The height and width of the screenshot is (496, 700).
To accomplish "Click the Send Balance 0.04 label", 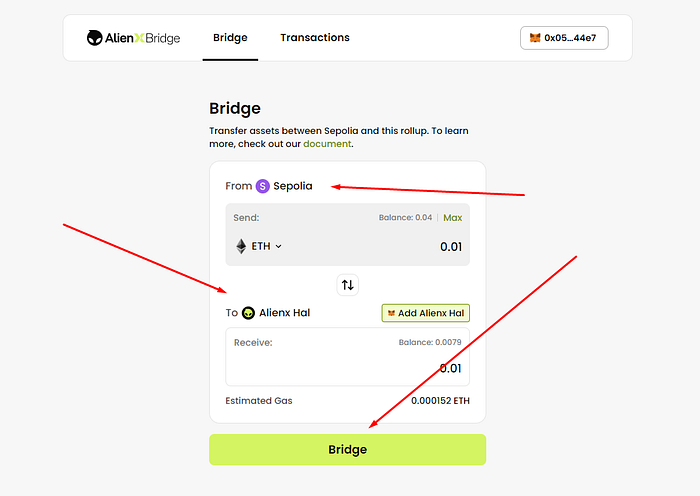I will tap(405, 218).
